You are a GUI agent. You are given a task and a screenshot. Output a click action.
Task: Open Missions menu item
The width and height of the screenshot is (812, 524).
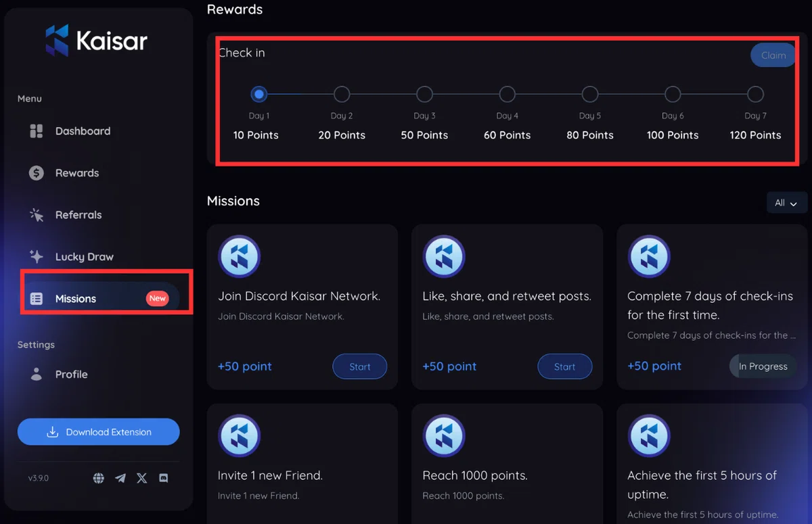point(99,299)
